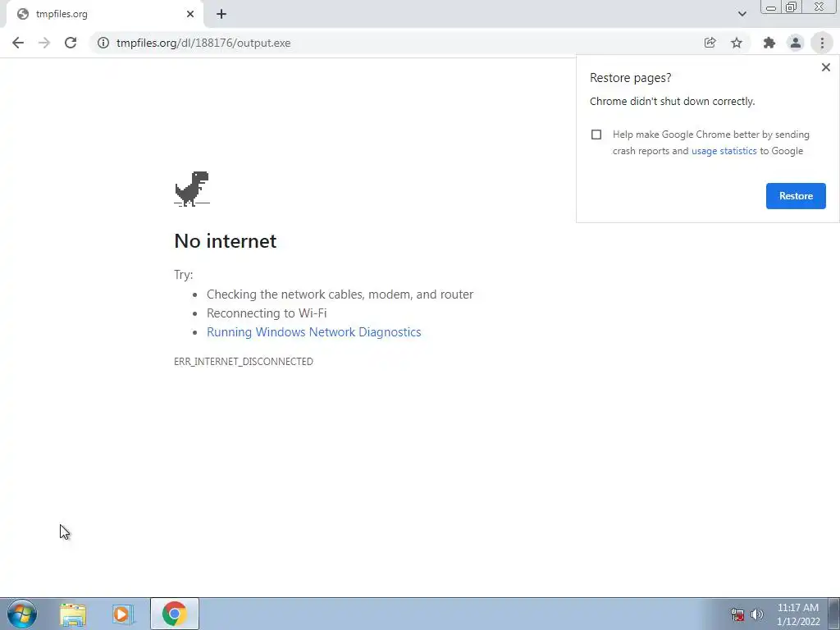View site information icon in address bar

pyautogui.click(x=103, y=43)
